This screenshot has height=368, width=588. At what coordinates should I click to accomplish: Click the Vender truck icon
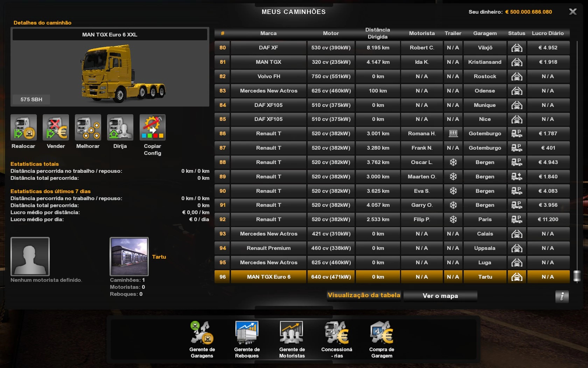click(x=56, y=128)
